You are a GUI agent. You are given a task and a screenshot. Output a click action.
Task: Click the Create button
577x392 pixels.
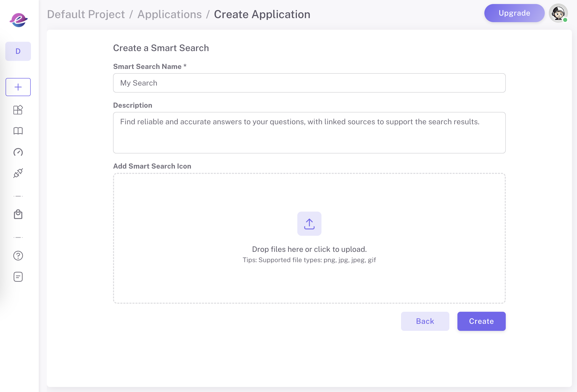(481, 321)
